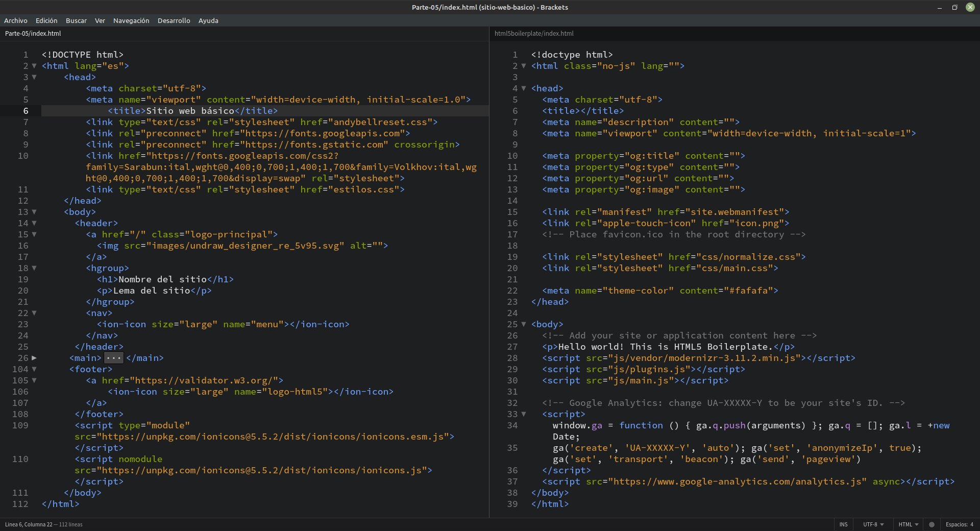Collapse the html tag on line 2, left pane
Image resolution: width=980 pixels, height=531 pixels.
pos(34,66)
